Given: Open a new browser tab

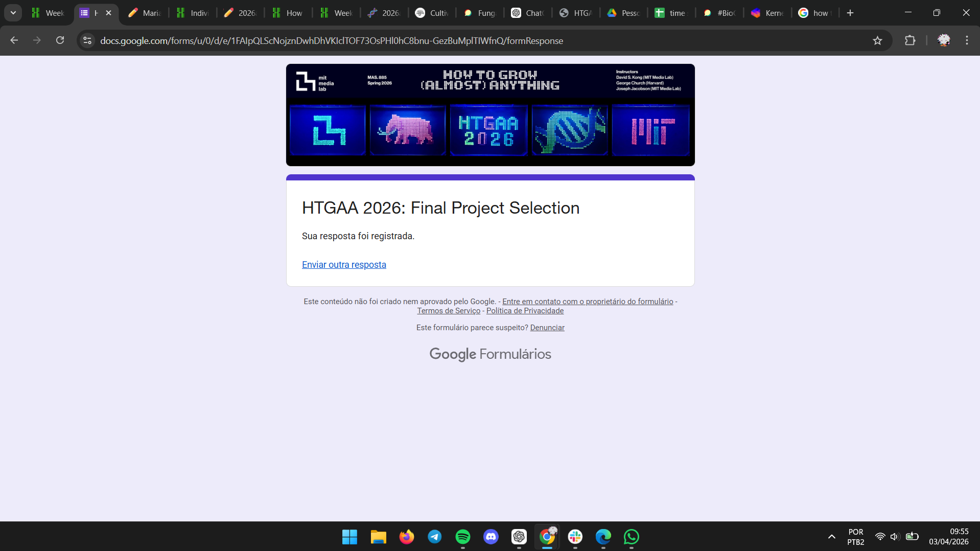Looking at the screenshot, I should 850,13.
